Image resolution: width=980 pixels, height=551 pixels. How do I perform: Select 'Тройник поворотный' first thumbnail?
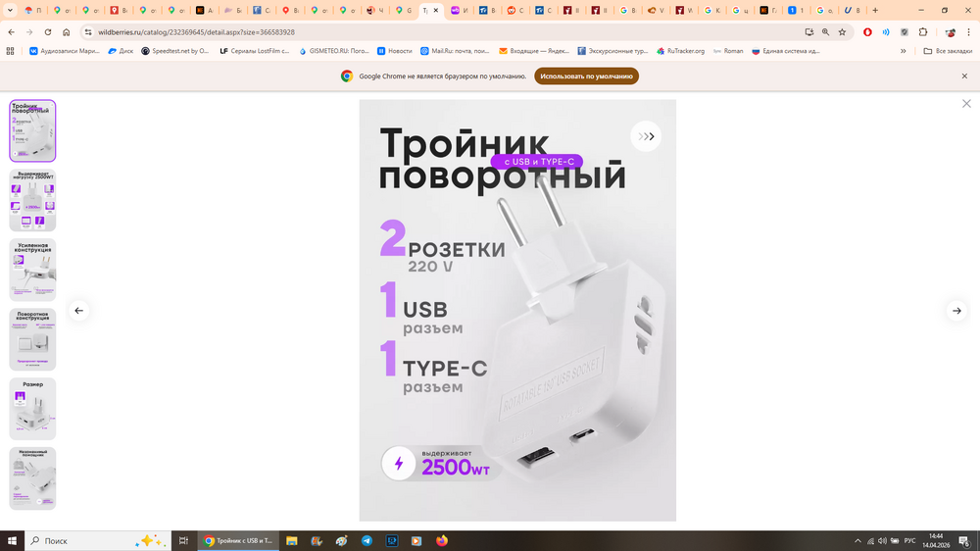point(32,130)
